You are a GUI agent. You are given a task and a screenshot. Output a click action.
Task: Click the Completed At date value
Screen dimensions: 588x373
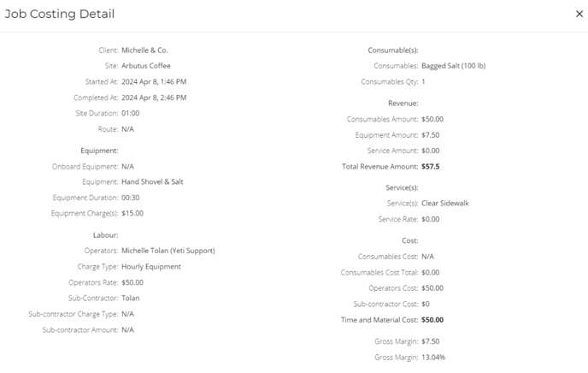(154, 98)
